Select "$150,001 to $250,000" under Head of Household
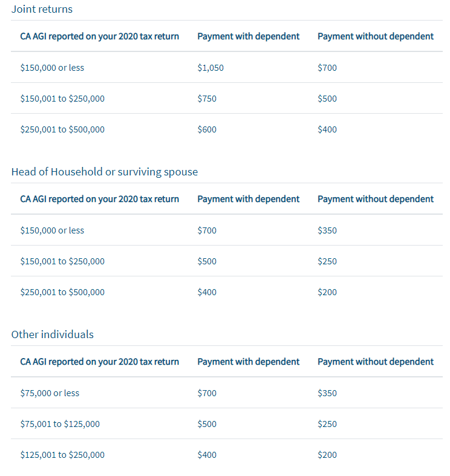Image resolution: width=450 pixels, height=476 pixels. tap(62, 261)
